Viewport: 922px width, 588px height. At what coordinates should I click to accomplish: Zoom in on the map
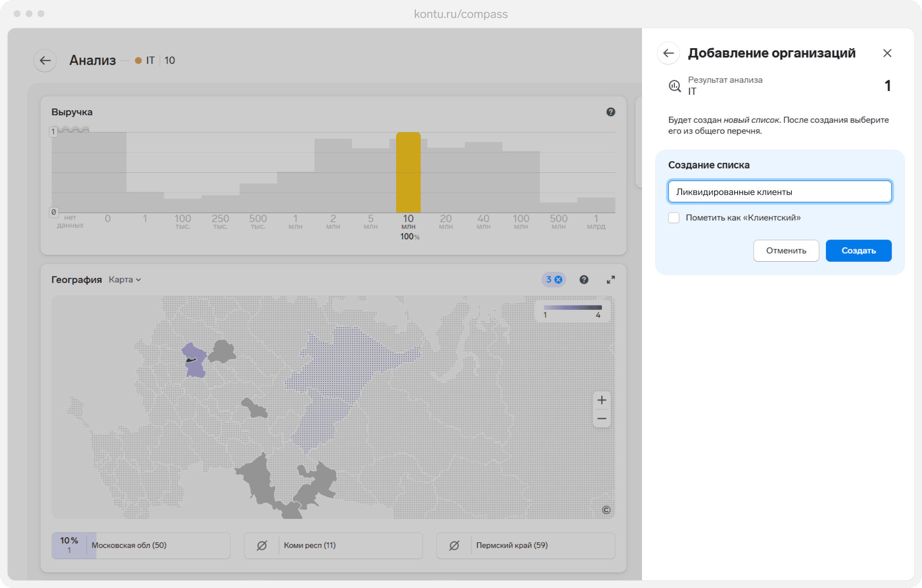pyautogui.click(x=602, y=400)
